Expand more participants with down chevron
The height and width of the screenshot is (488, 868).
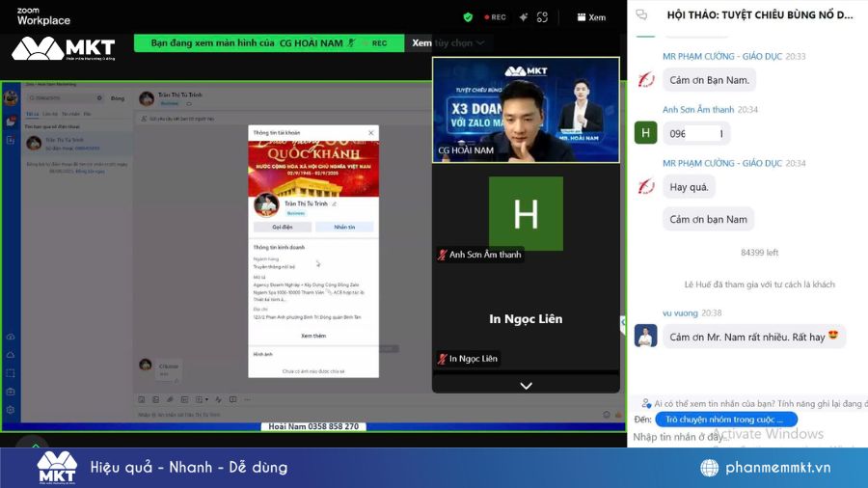[526, 386]
